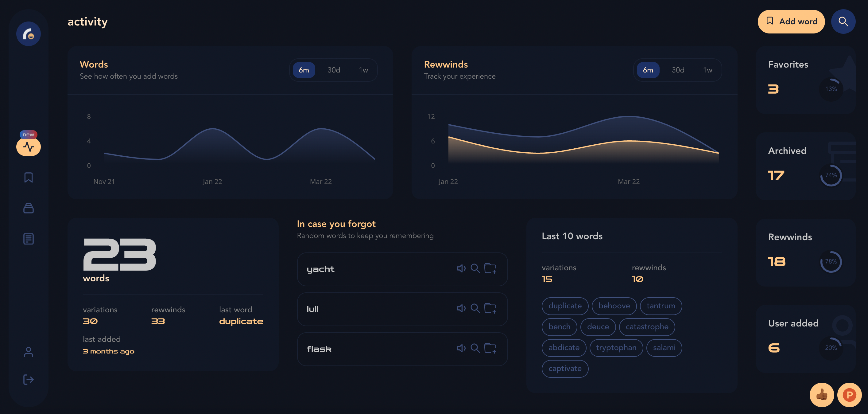Click the logout sidebar icon
The image size is (868, 414).
click(x=28, y=380)
